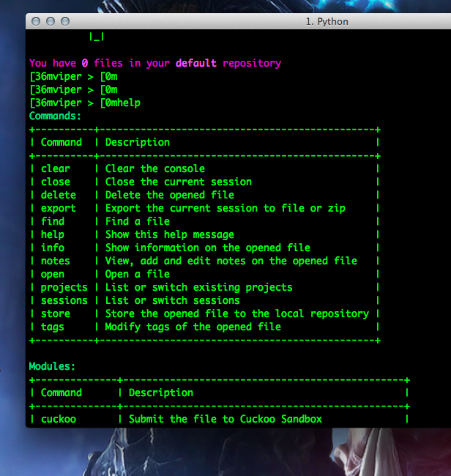Select the 'find' command text
Viewport: 451px width, 476px height.
click(x=53, y=221)
